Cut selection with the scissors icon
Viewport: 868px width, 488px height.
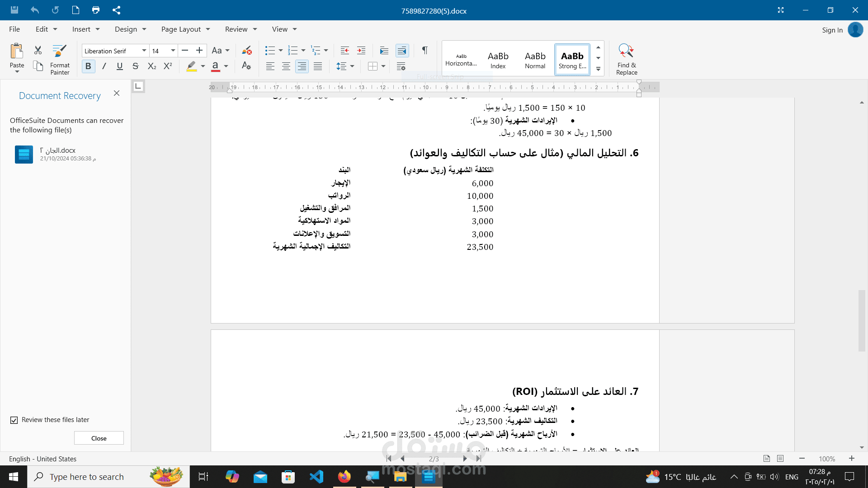coord(38,50)
